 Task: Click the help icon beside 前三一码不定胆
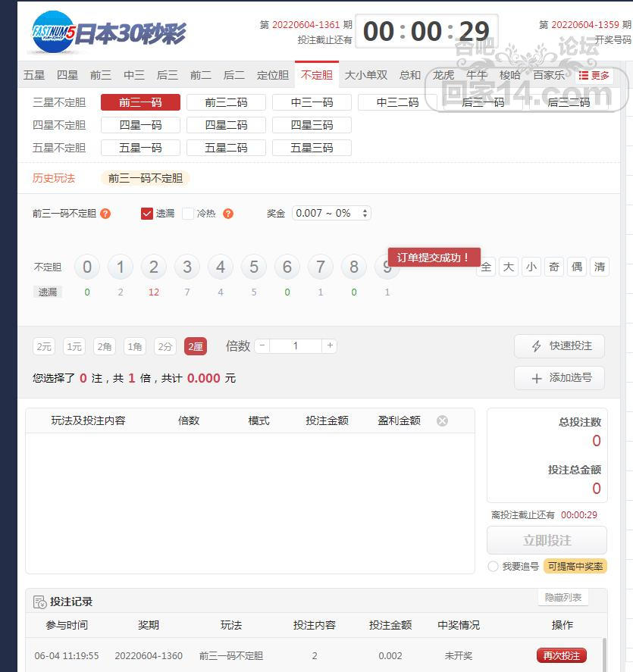[105, 214]
